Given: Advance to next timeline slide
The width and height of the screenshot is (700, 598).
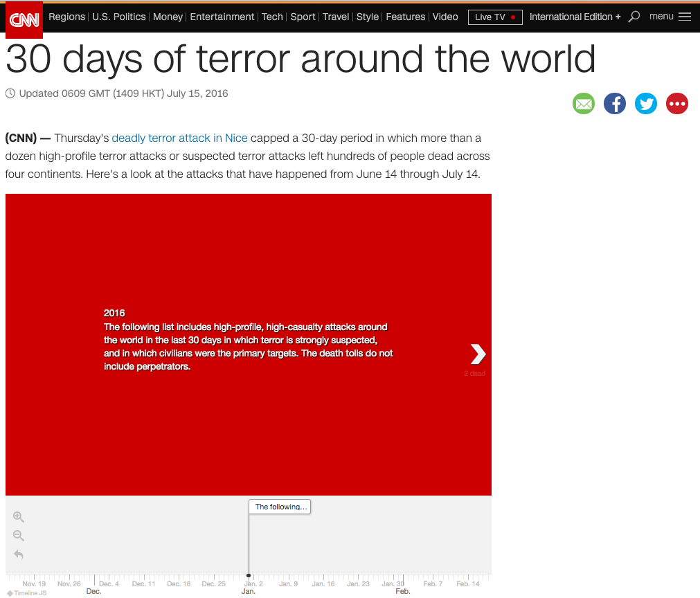Looking at the screenshot, I should pyautogui.click(x=478, y=354).
